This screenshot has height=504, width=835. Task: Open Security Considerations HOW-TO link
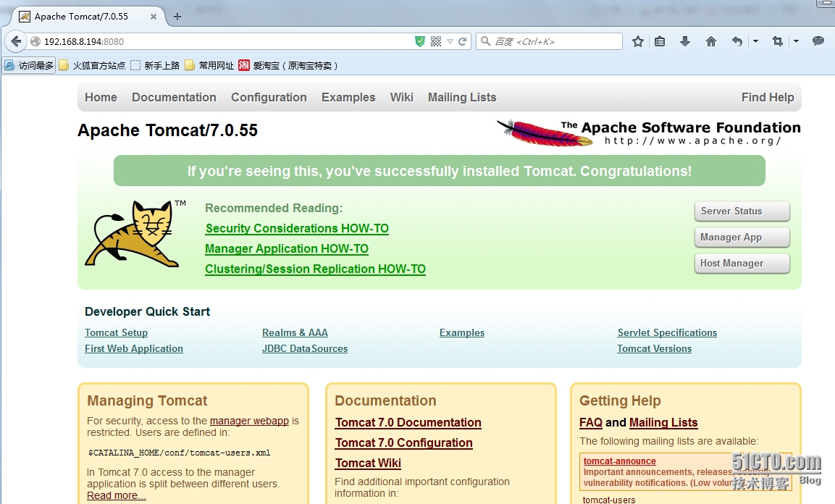pyautogui.click(x=297, y=228)
